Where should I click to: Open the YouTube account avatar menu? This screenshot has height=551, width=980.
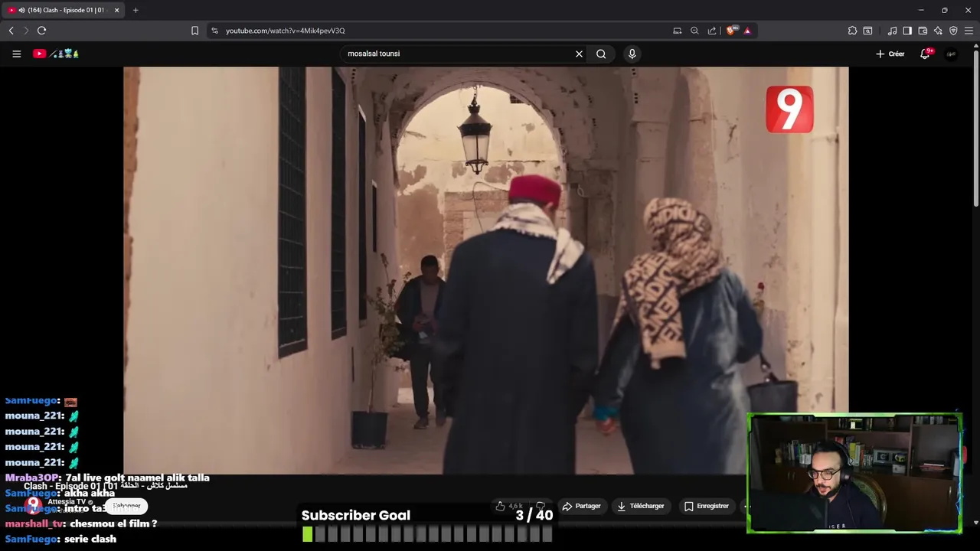pos(951,54)
